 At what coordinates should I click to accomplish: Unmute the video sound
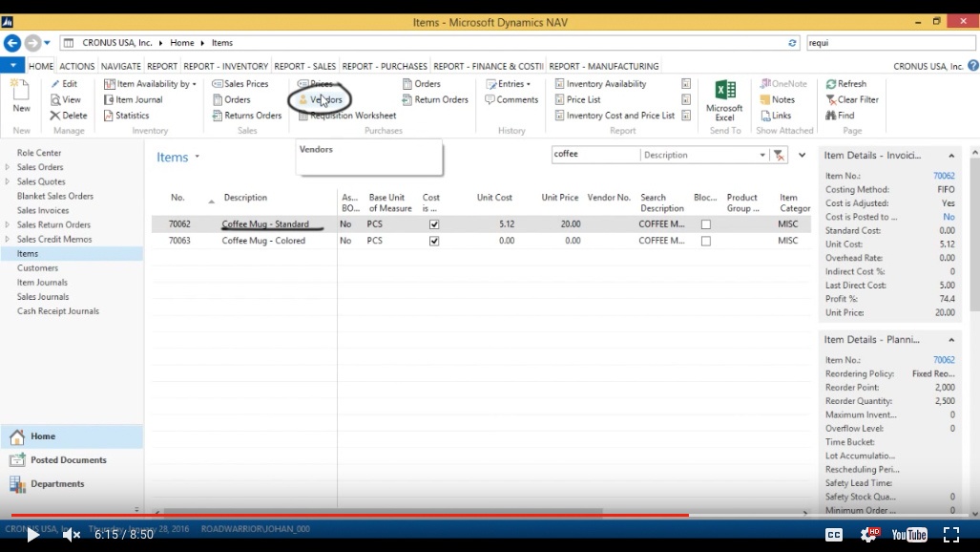tap(72, 535)
